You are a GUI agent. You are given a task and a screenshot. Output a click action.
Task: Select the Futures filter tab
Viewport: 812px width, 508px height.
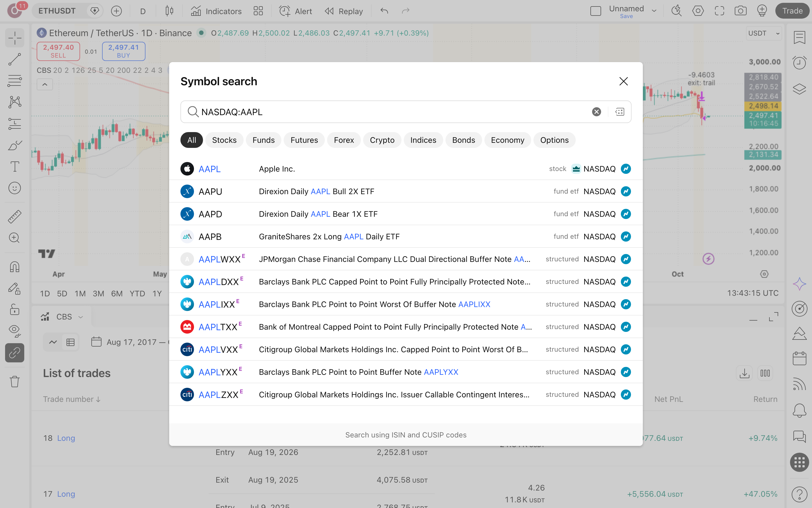click(304, 140)
